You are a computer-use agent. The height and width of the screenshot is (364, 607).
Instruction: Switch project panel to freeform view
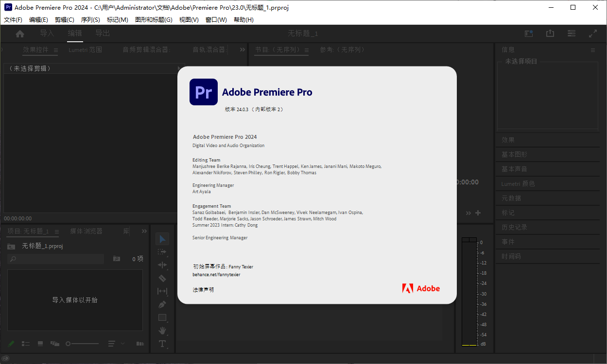(x=55, y=344)
